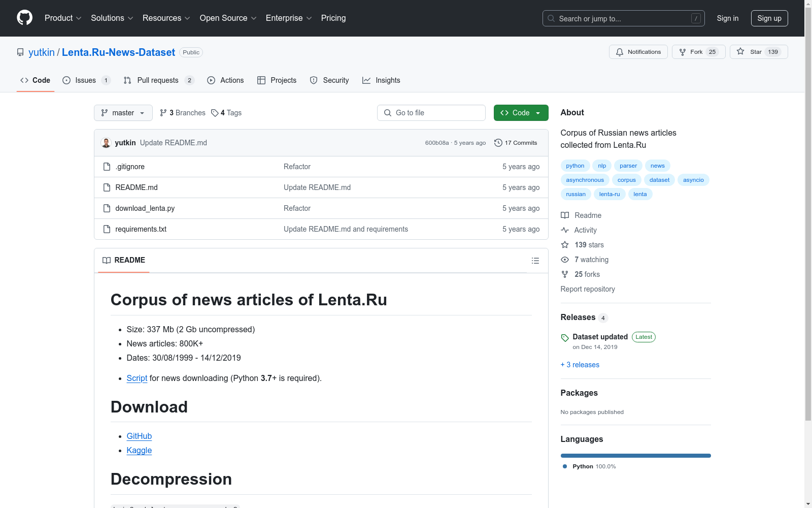
Task: Click the forks icon in About
Action: pyautogui.click(x=565, y=274)
